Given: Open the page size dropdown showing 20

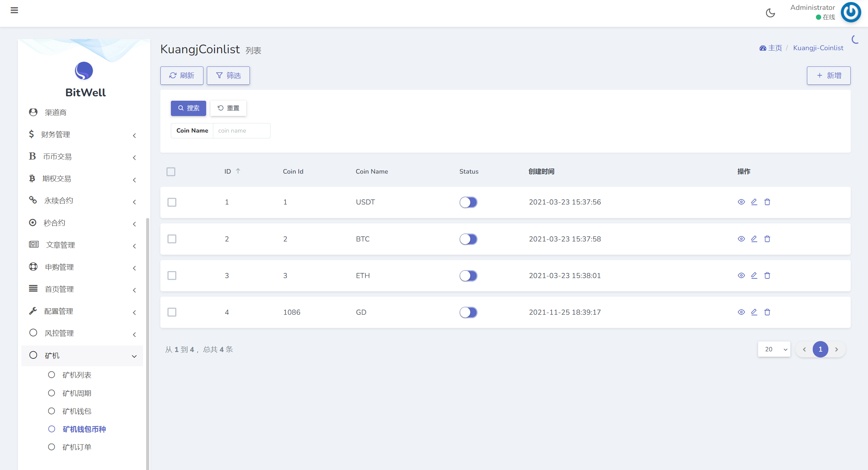Looking at the screenshot, I should coord(774,349).
